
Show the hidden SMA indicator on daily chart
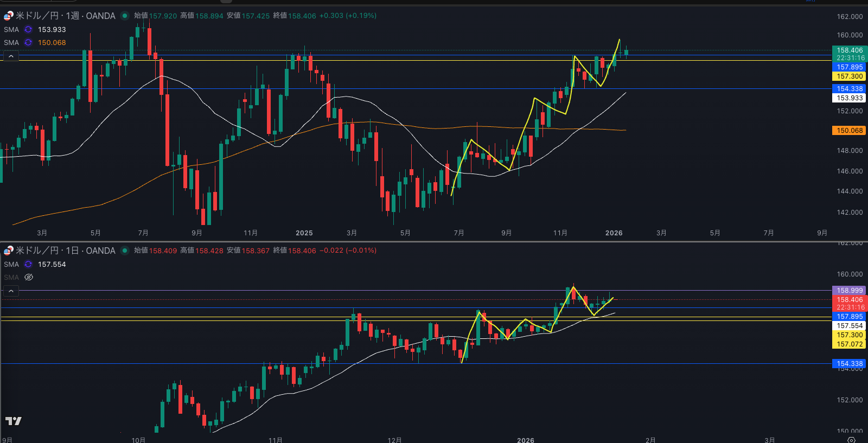(x=29, y=278)
